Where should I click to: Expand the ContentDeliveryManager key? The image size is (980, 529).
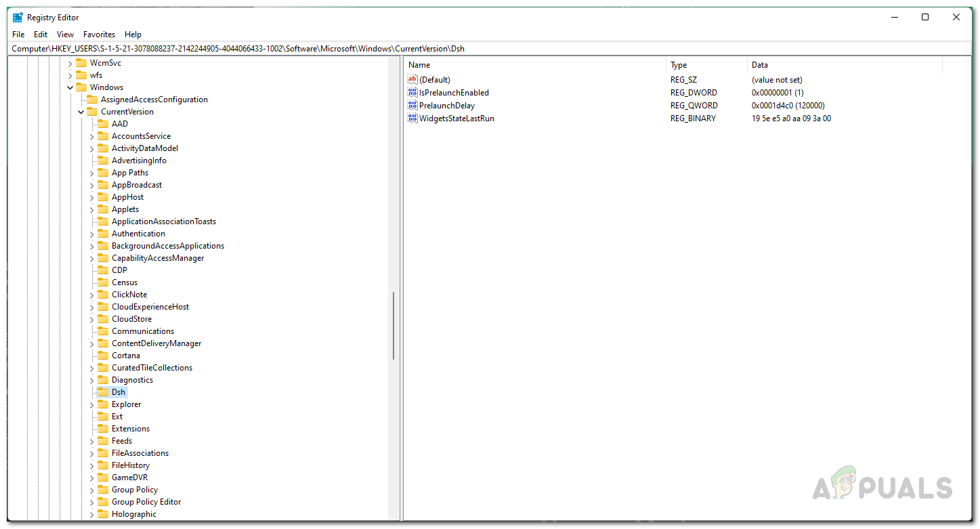(91, 343)
